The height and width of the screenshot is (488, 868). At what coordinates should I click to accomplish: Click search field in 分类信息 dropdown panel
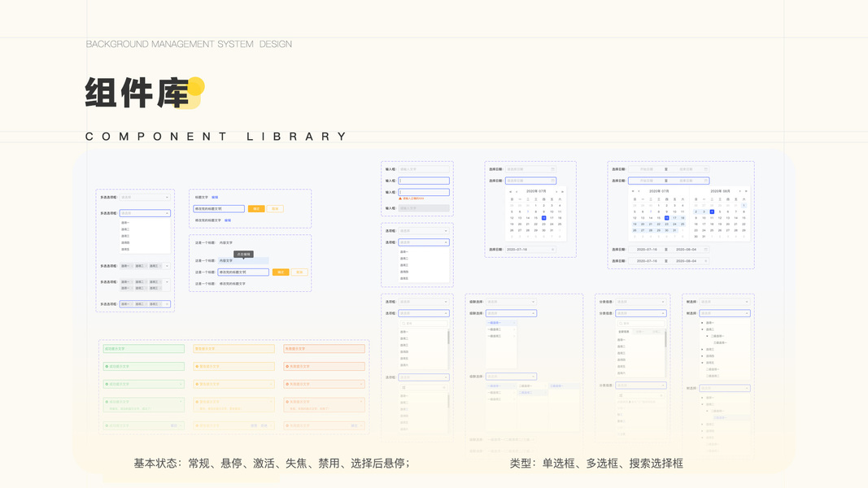[x=640, y=323]
